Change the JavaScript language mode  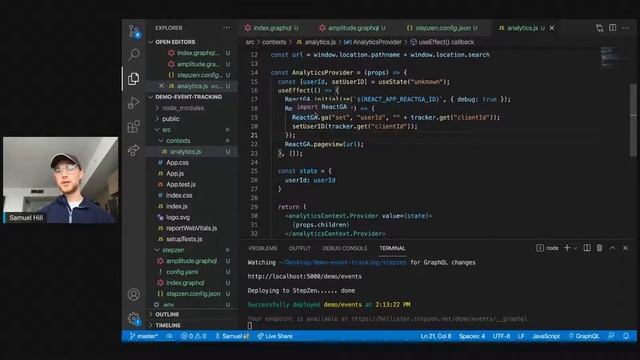pos(546,336)
